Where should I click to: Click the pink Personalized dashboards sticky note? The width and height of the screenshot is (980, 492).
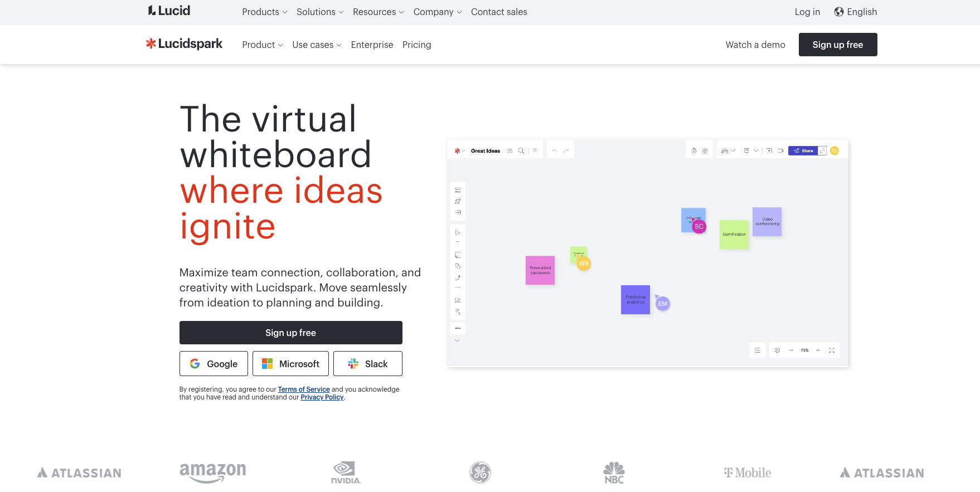click(540, 270)
